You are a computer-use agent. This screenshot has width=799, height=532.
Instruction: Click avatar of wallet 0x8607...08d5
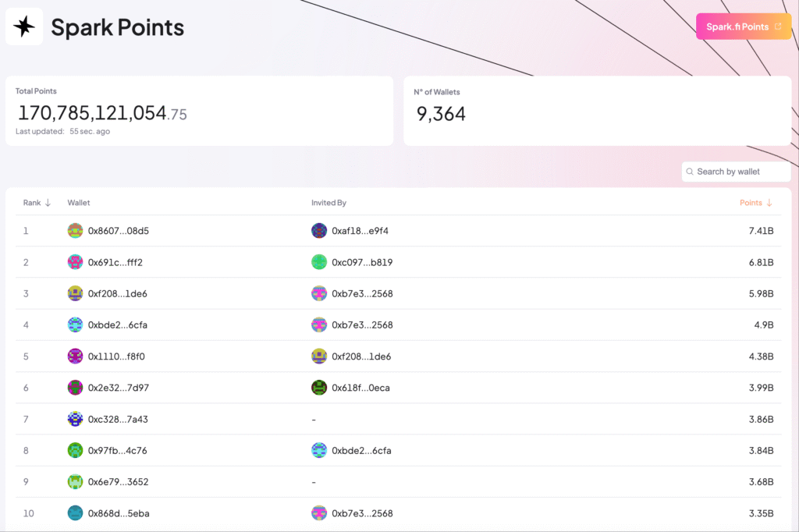75,231
